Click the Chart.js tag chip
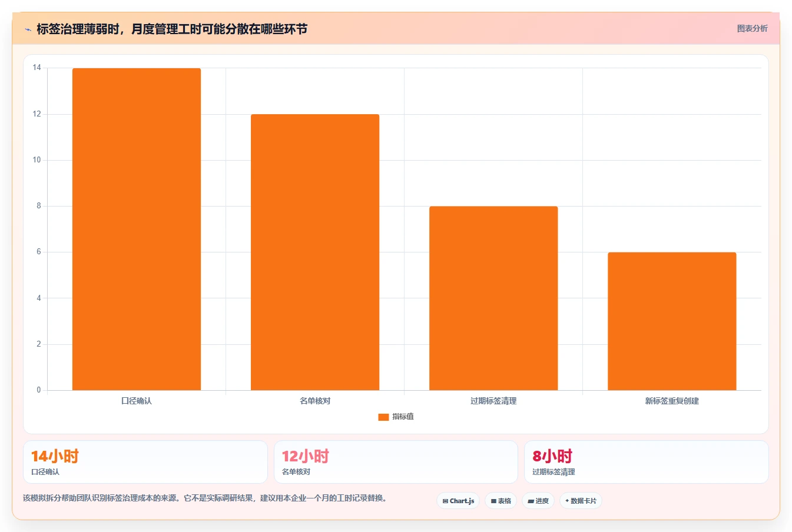 [x=458, y=501]
